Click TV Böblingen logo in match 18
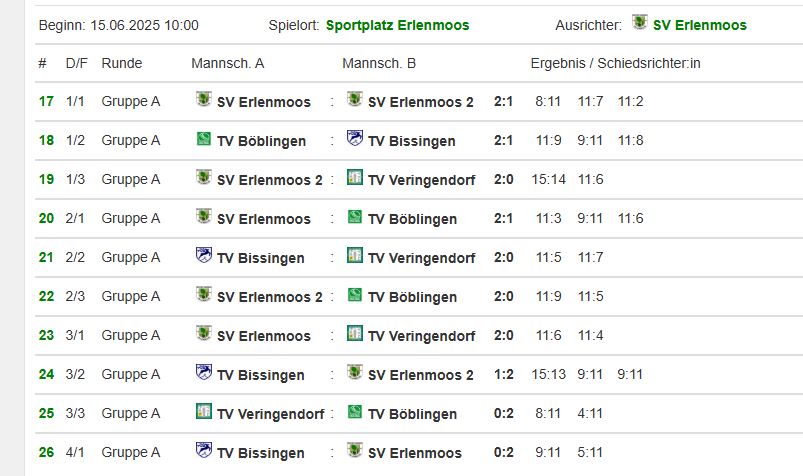This screenshot has width=803, height=476. pos(204,140)
